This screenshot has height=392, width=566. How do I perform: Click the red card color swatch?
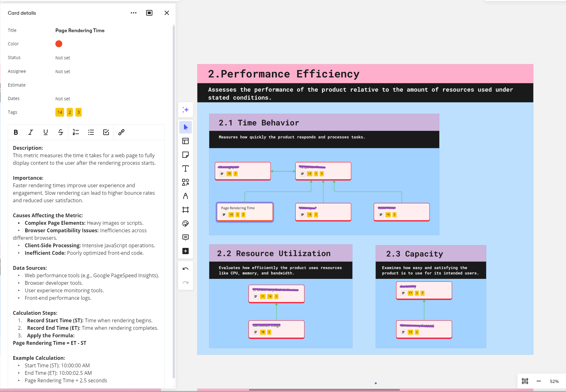[x=59, y=44]
